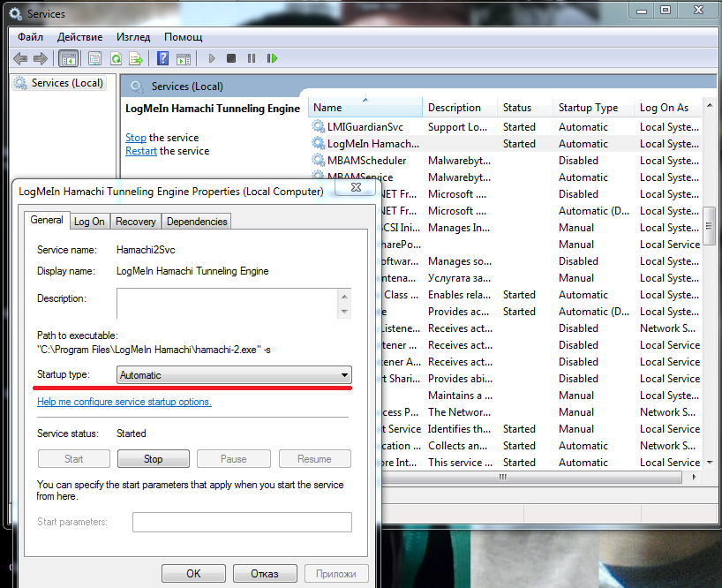
Task: Click the greyed-out Pause button in properties
Action: click(233, 458)
